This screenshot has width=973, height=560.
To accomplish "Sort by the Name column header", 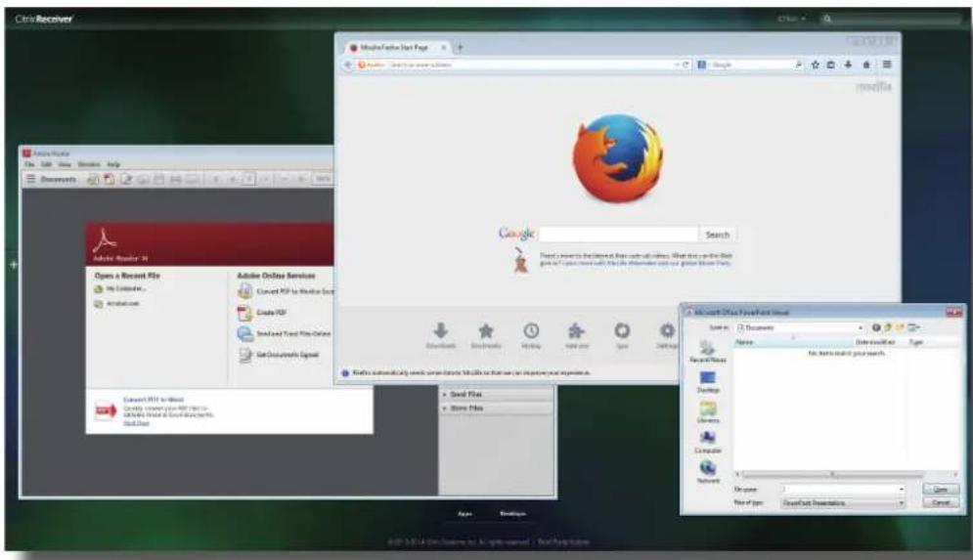I will pyautogui.click(x=794, y=342).
